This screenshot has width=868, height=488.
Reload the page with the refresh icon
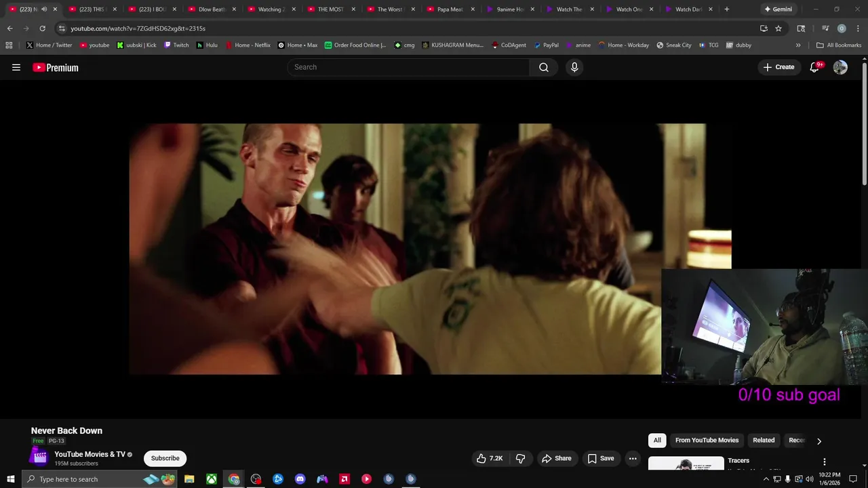tap(42, 28)
